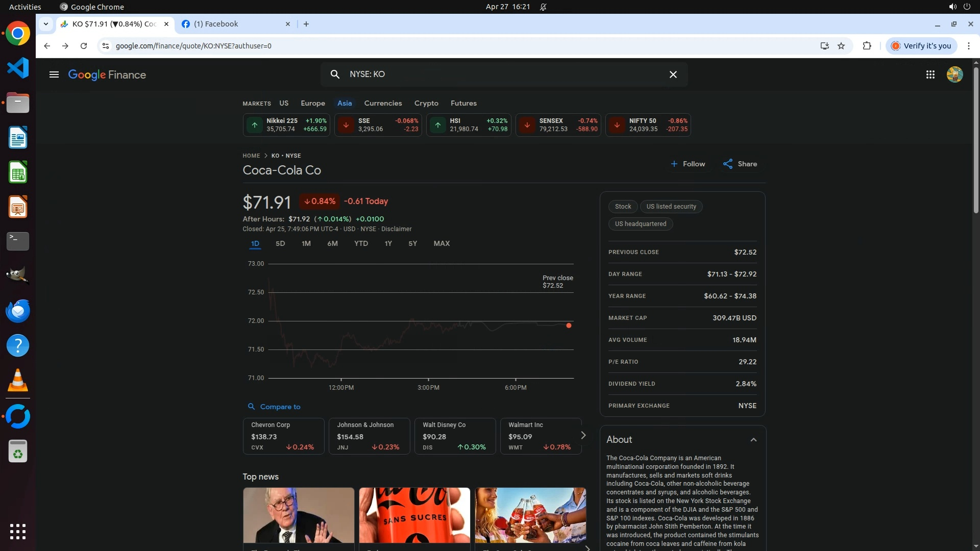
Task: Switch to the Crypto markets tab
Action: point(426,103)
